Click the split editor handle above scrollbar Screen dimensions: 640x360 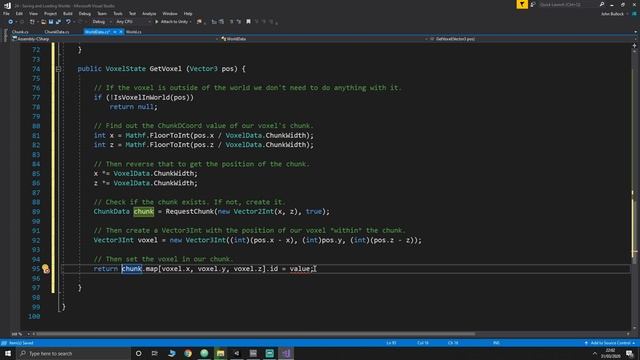tap(634, 45)
